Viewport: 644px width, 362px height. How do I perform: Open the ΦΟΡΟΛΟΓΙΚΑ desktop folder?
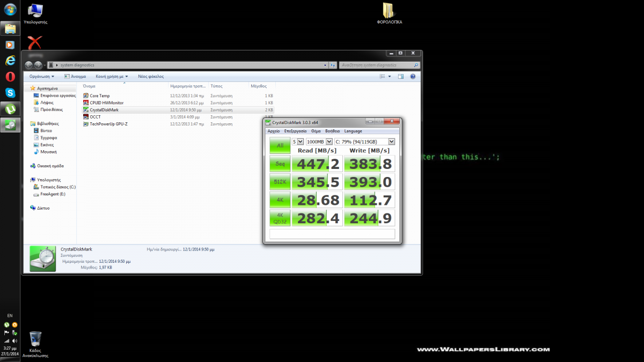click(390, 14)
